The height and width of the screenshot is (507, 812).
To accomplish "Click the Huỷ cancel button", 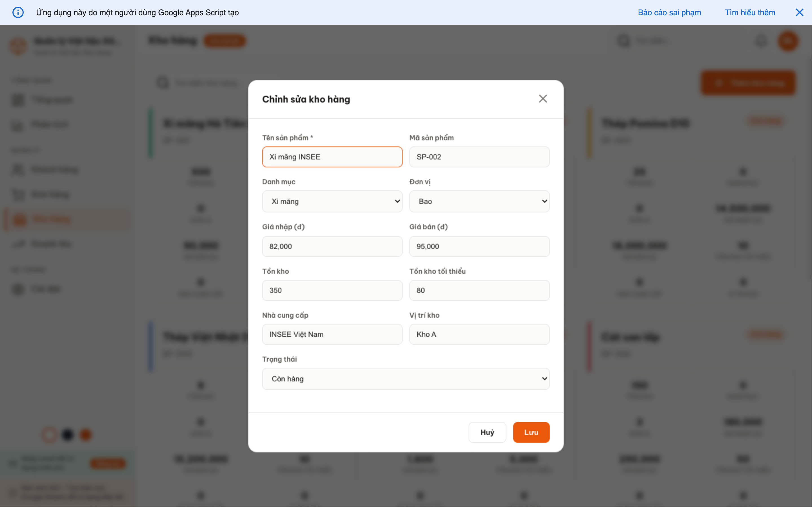I will coord(487,432).
